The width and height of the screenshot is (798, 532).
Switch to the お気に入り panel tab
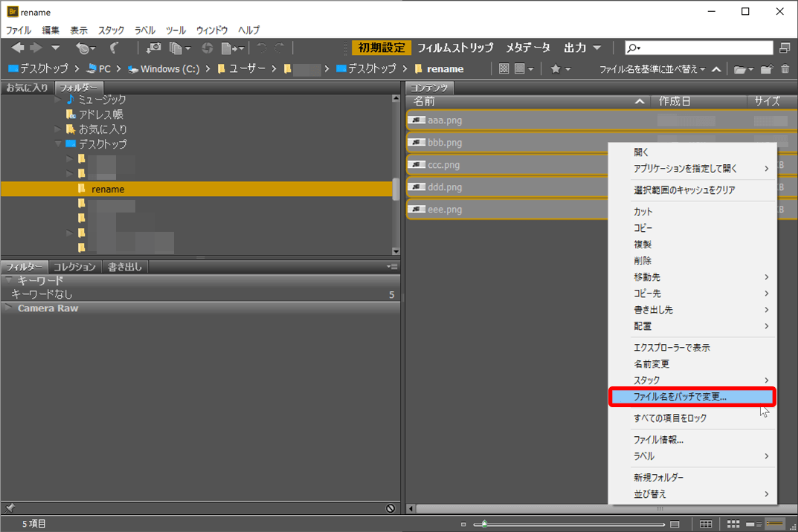coord(27,88)
